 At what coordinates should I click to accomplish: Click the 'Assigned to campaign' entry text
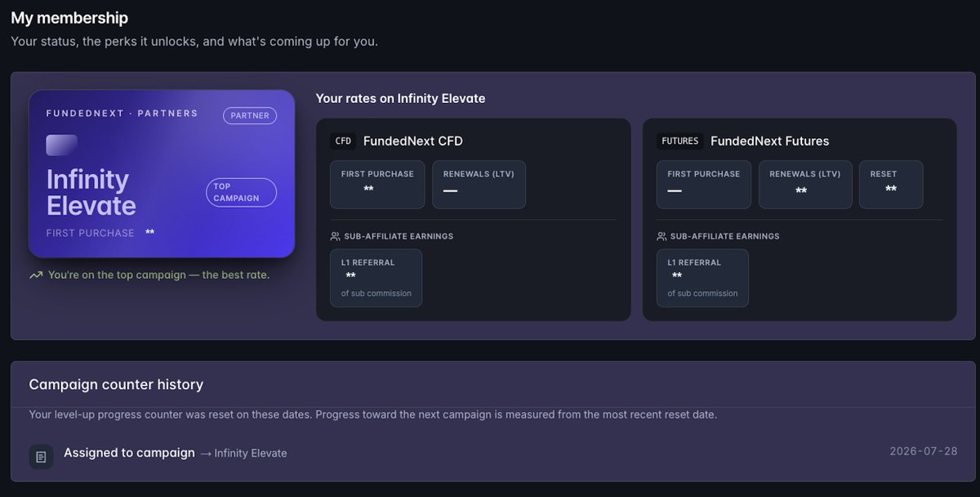click(129, 453)
